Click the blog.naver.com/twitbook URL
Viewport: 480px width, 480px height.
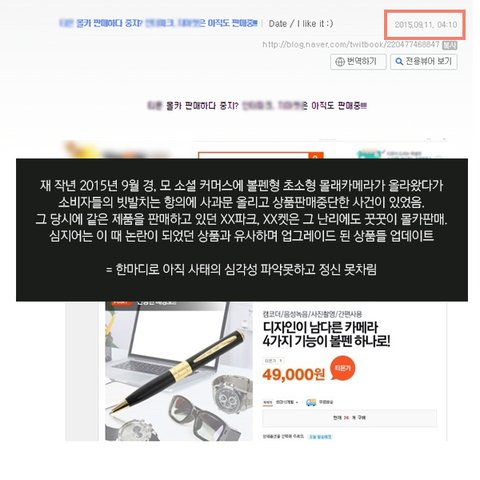(351, 44)
